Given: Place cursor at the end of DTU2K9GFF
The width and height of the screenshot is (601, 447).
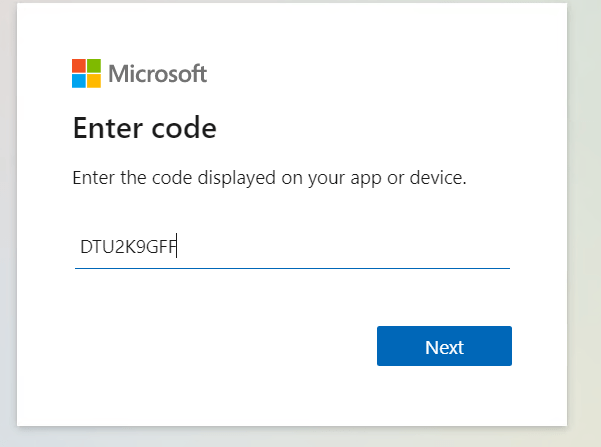Looking at the screenshot, I should 177,247.
